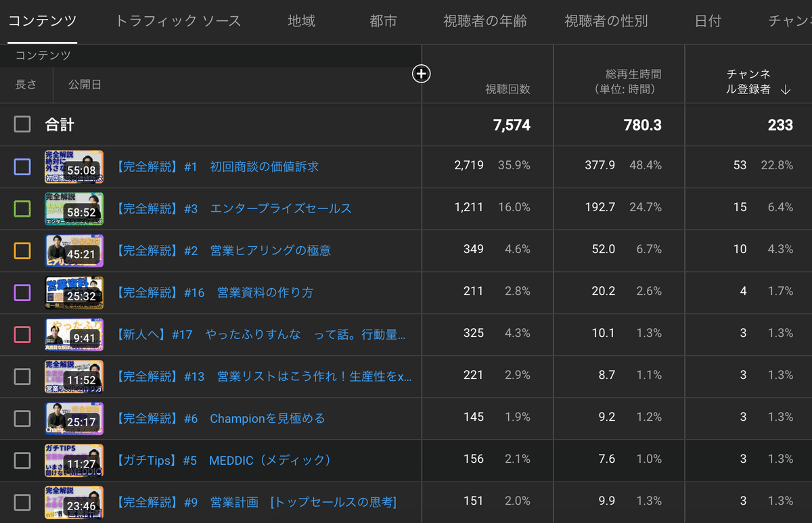The image size is (812, 523).
Task: Open the 地域 tab
Action: [301, 21]
